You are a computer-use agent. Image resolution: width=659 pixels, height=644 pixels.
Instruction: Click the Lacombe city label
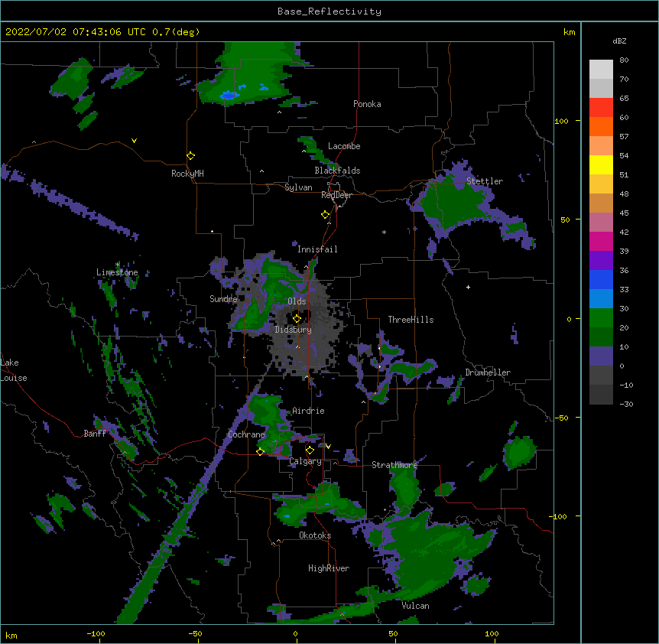(x=344, y=146)
